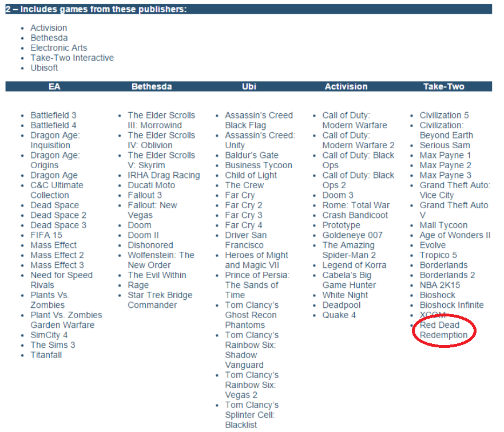
Task: Click the 'Take-Two' column header
Action: pyautogui.click(x=444, y=86)
